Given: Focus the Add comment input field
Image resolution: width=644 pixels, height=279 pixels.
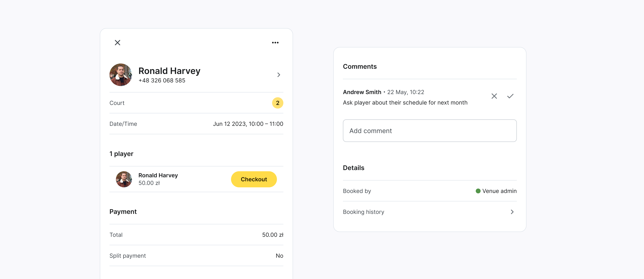Looking at the screenshot, I should 429,131.
